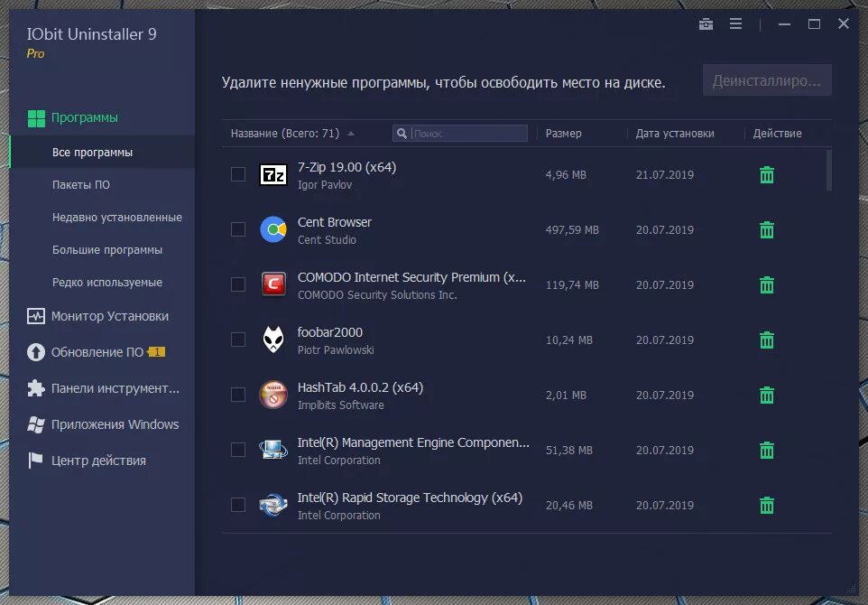The image size is (868, 605).
Task: Toggle name sort arrow in Название header
Action: (351, 134)
